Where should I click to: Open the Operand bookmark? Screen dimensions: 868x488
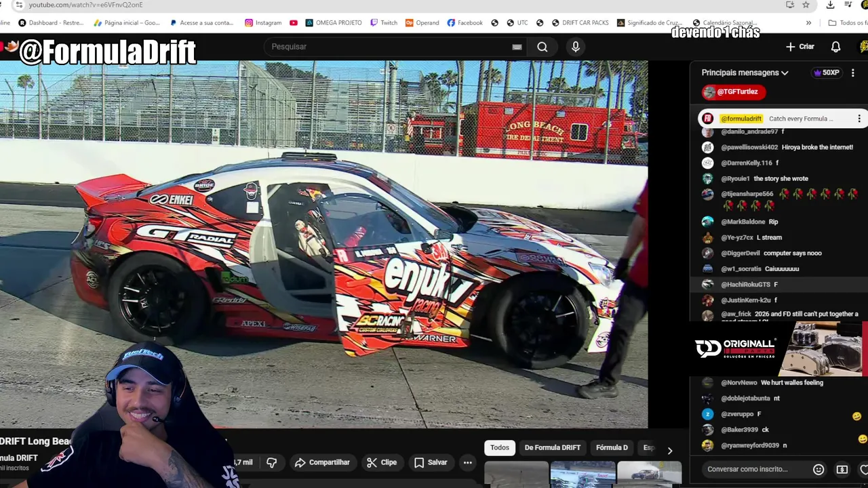tap(422, 22)
